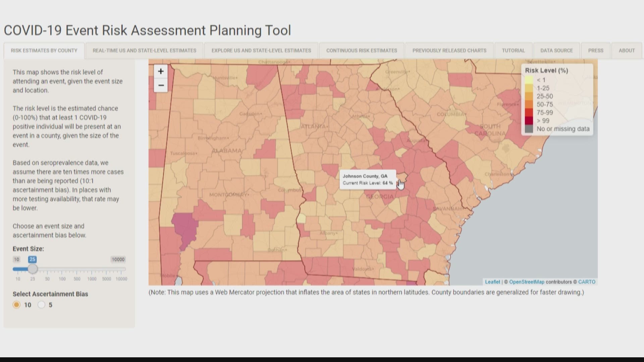The height and width of the screenshot is (362, 644).
Task: Click the Leaflet attribution link
Action: (x=492, y=282)
